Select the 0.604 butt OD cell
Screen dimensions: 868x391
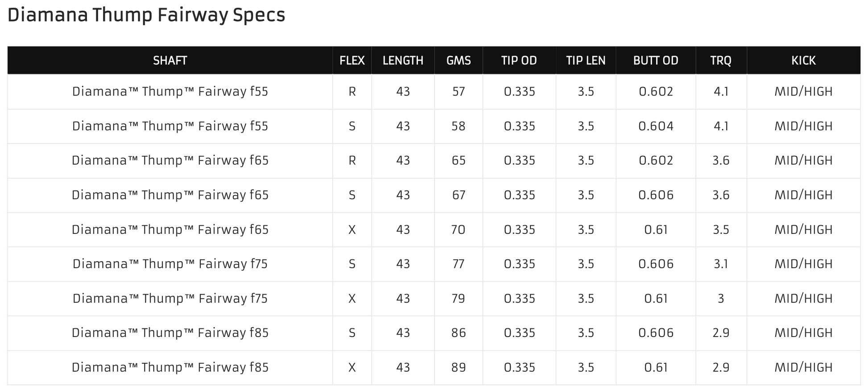pos(656,126)
